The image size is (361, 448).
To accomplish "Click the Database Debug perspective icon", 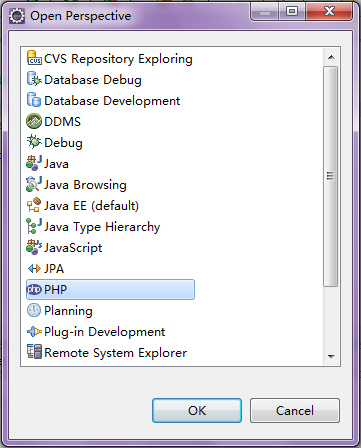I will tap(34, 79).
